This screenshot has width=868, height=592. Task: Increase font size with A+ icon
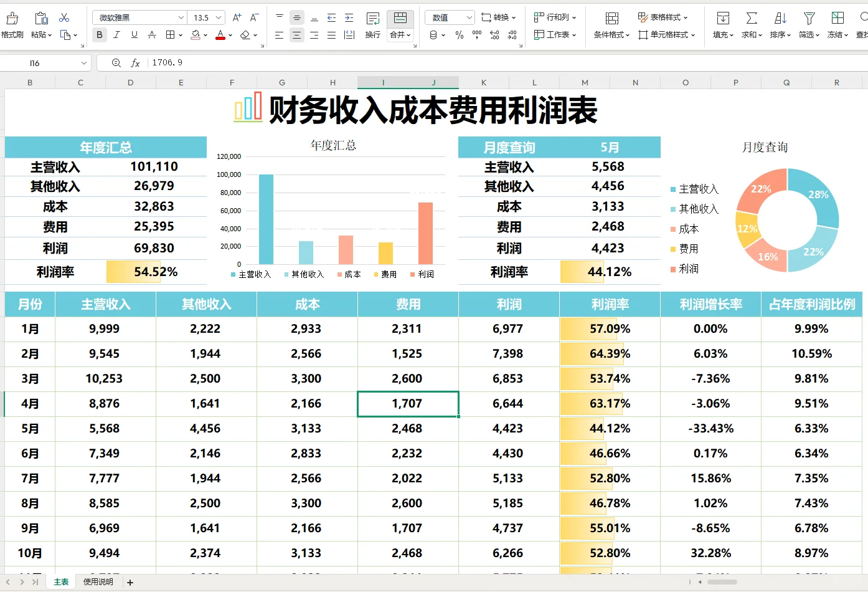[237, 17]
